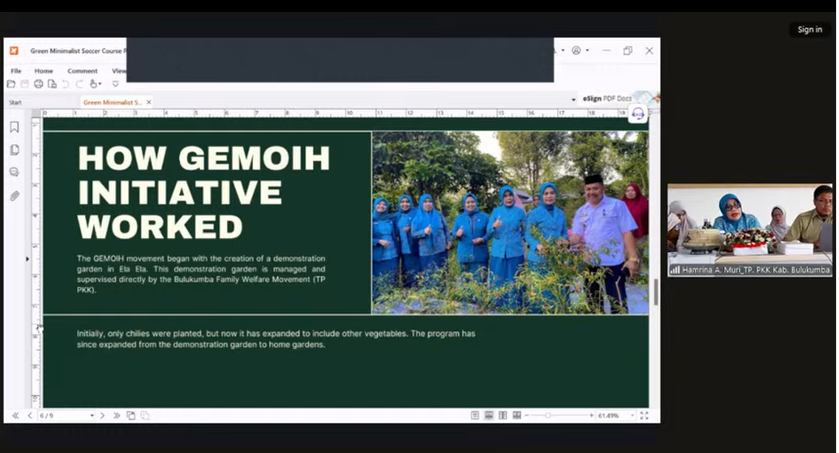839x453 pixels.
Task: Go to the next page arrow
Action: [103, 415]
